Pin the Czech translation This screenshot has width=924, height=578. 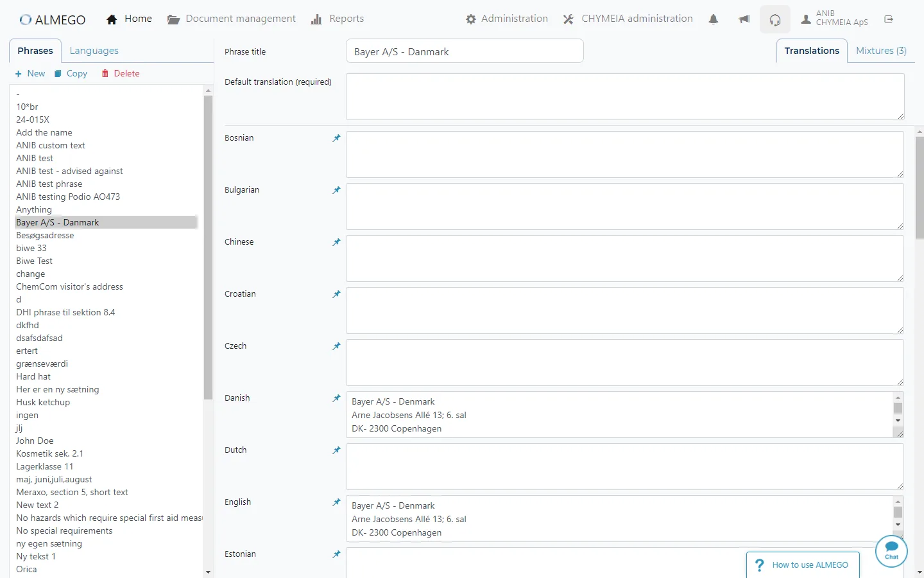click(x=336, y=346)
